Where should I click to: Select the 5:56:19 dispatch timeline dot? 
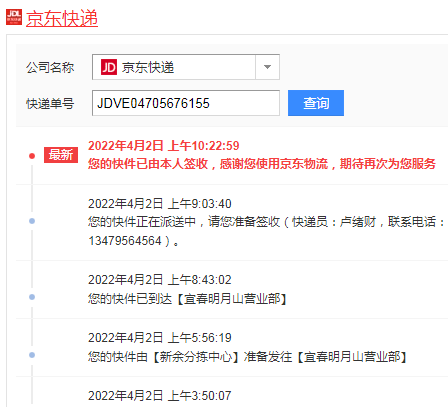click(x=32, y=355)
